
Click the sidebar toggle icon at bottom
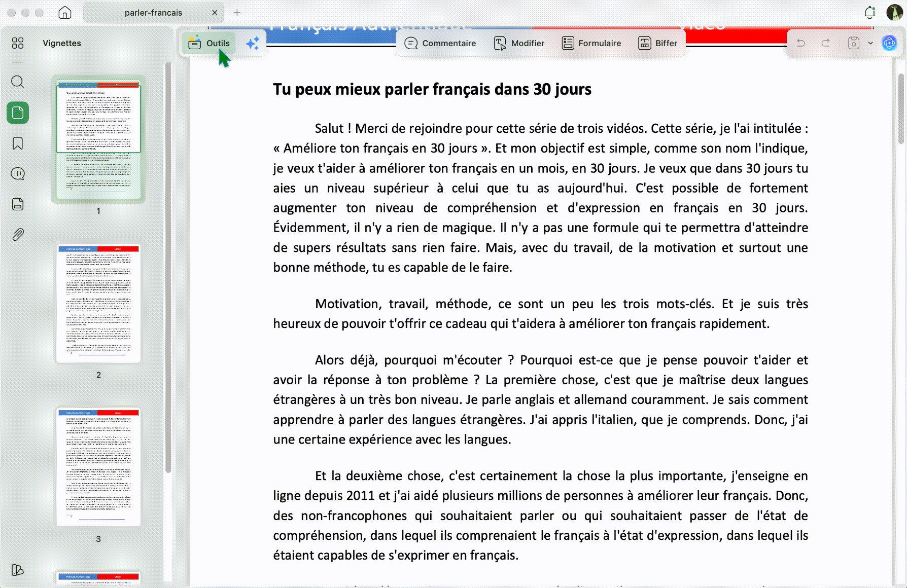click(x=18, y=570)
